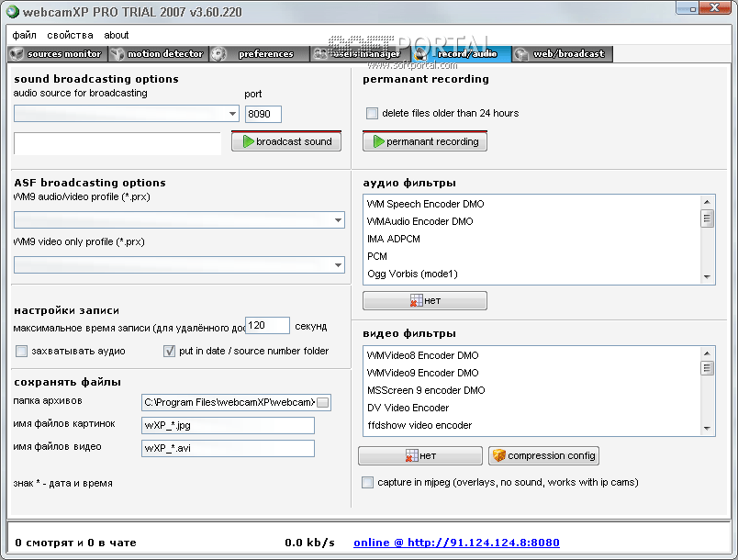Viewport: 738px width, 560px height.
Task: Click video filters list scroll up arrow
Action: (x=707, y=353)
